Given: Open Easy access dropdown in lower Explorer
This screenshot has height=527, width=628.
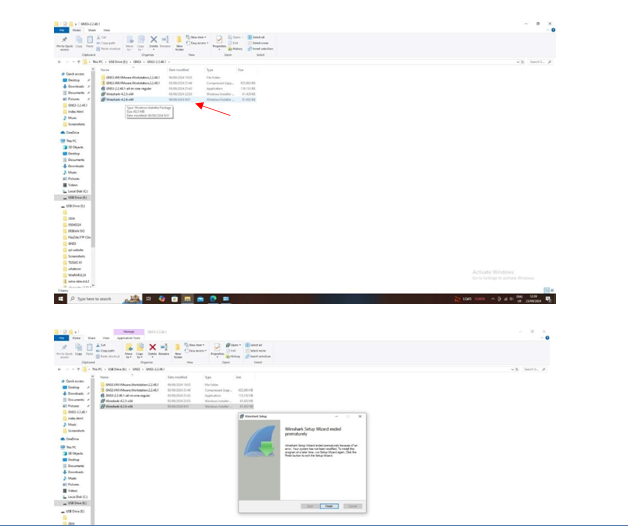Looking at the screenshot, I should click(x=195, y=350).
